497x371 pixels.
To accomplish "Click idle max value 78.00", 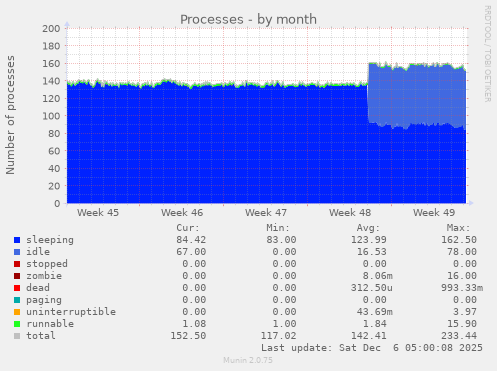I will [462, 252].
